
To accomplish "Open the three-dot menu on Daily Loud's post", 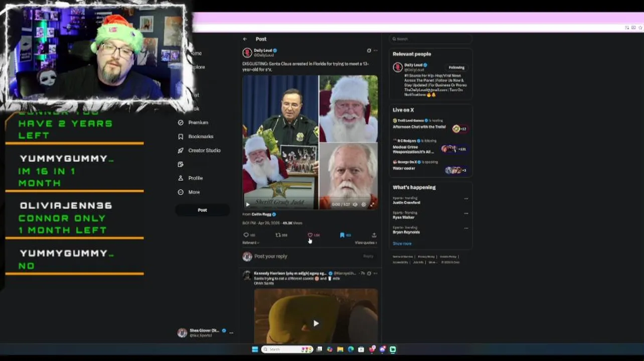I will point(376,51).
